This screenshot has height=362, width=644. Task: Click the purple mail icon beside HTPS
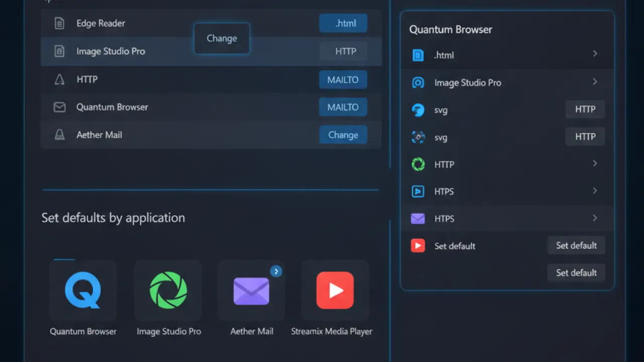pos(418,218)
